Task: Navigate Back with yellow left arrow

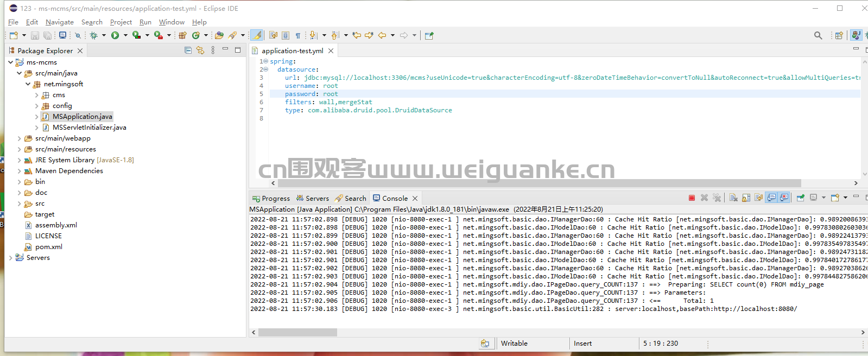Action: [x=382, y=35]
